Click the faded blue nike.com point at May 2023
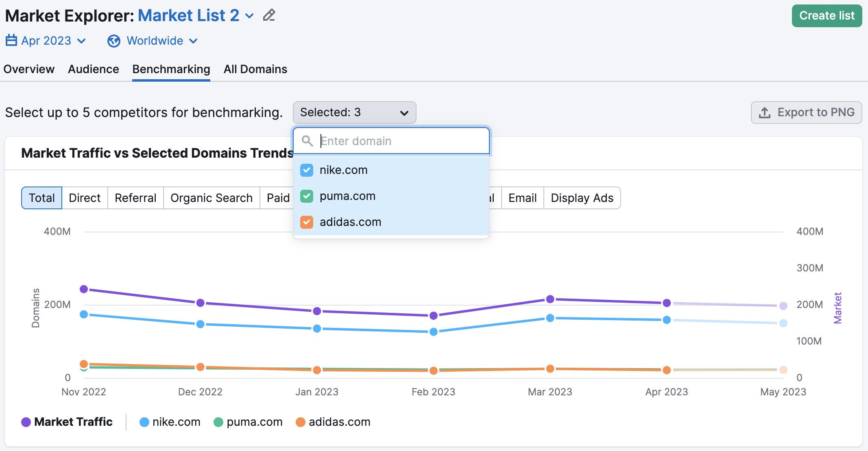Image resolution: width=868 pixels, height=451 pixels. pyautogui.click(x=783, y=323)
